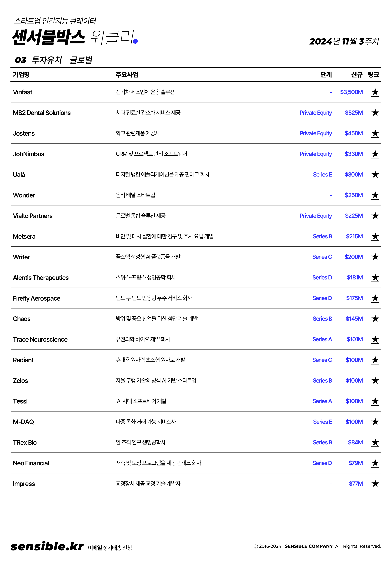Click the Jostens row star icon

point(375,134)
